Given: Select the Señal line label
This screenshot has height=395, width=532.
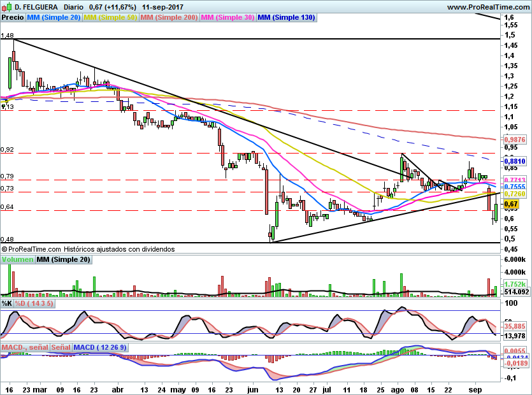Looking at the screenshot, I should pyautogui.click(x=61, y=347).
